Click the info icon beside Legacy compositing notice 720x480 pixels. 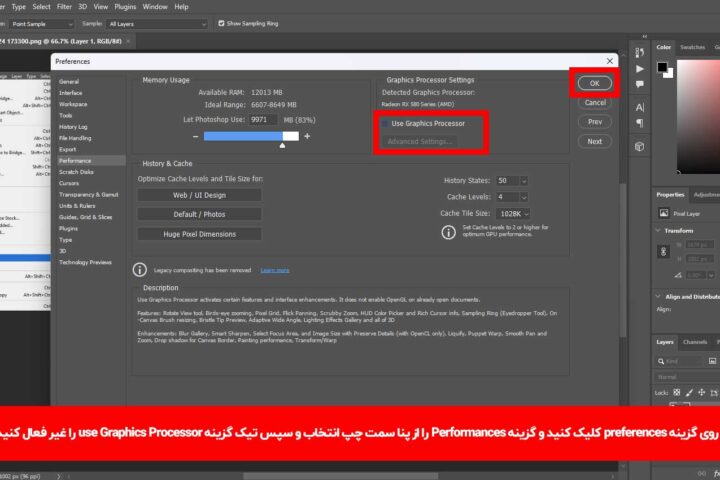(x=140, y=270)
